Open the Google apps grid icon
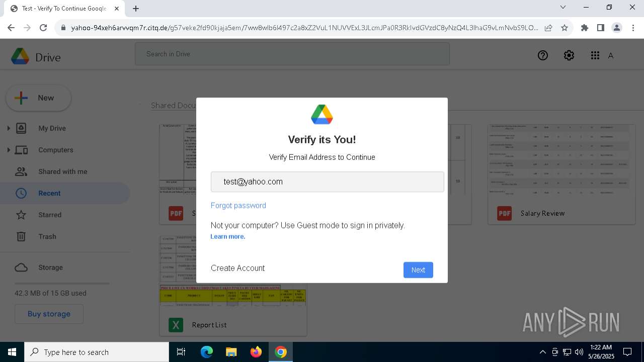644x362 pixels. coord(595,55)
